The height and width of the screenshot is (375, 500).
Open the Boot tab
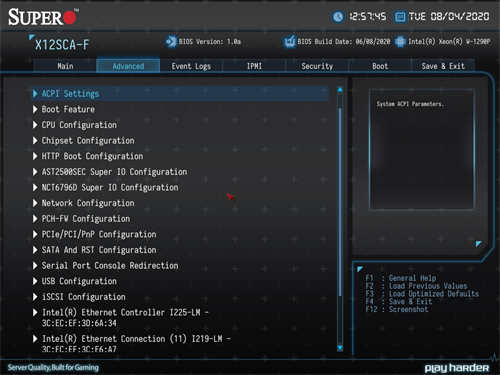pos(380,66)
